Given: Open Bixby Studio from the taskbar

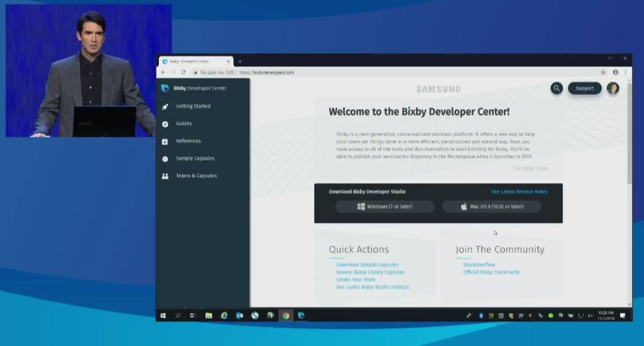Looking at the screenshot, I should click(x=301, y=316).
